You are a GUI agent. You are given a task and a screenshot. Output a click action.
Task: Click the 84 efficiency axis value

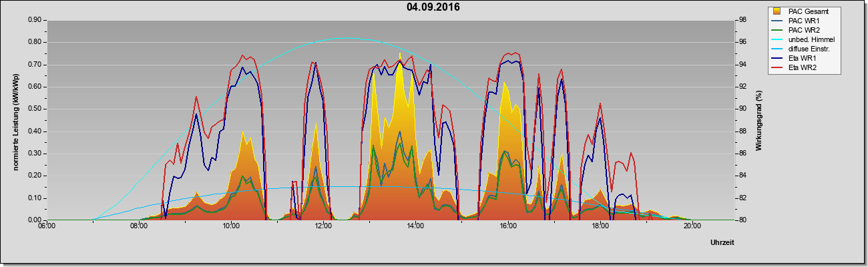click(x=742, y=176)
